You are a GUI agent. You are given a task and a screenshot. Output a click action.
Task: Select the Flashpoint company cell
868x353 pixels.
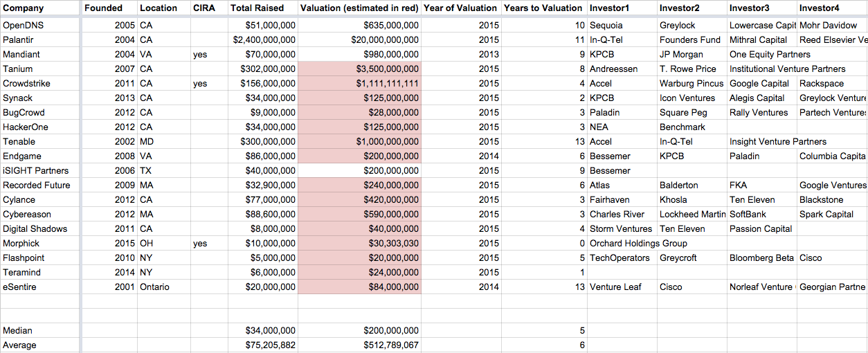tap(41, 257)
